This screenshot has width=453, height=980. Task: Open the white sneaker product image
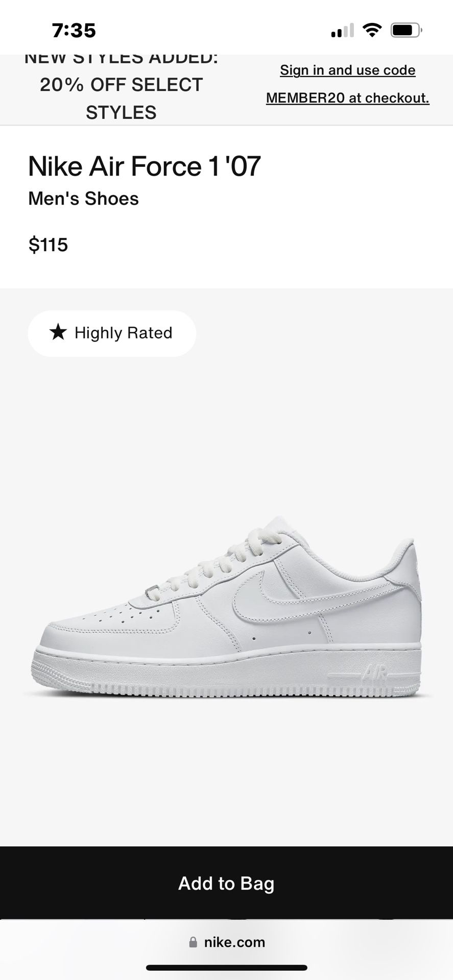(x=227, y=607)
